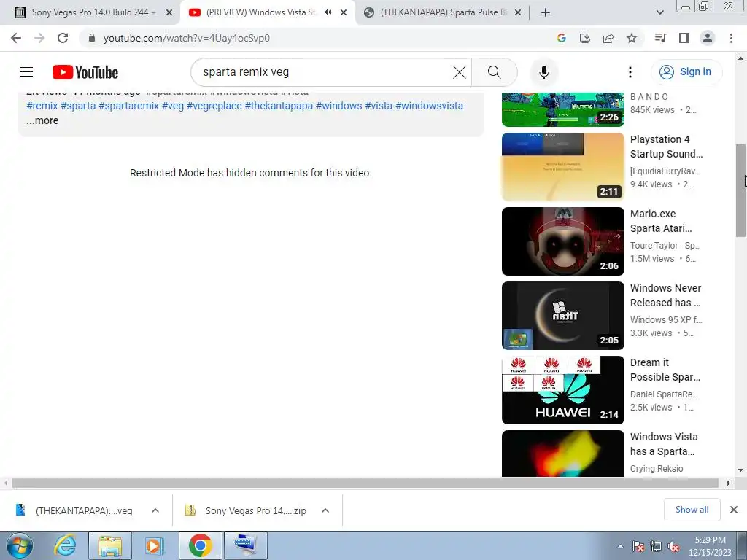Screen dimensions: 747x560
Task: Open the muted volume tray icon
Action: (673, 547)
